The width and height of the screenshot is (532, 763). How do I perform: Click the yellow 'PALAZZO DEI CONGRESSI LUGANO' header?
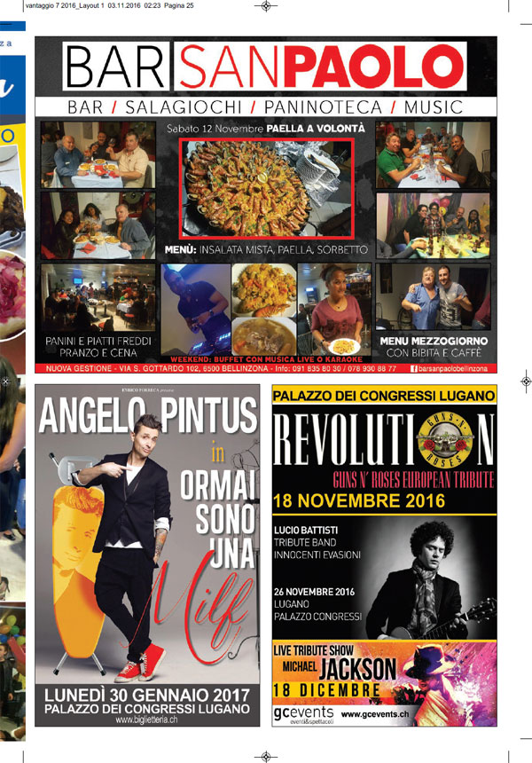pyautogui.click(x=384, y=396)
